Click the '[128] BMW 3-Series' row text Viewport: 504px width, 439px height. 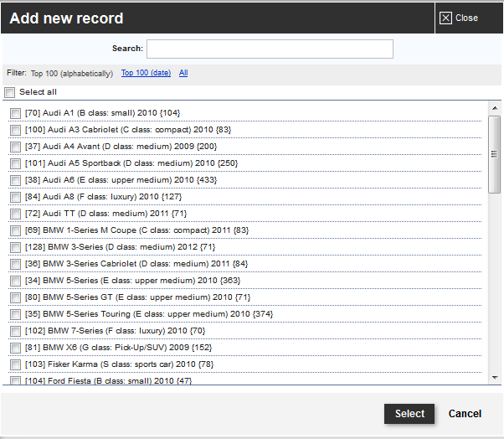coord(121,247)
